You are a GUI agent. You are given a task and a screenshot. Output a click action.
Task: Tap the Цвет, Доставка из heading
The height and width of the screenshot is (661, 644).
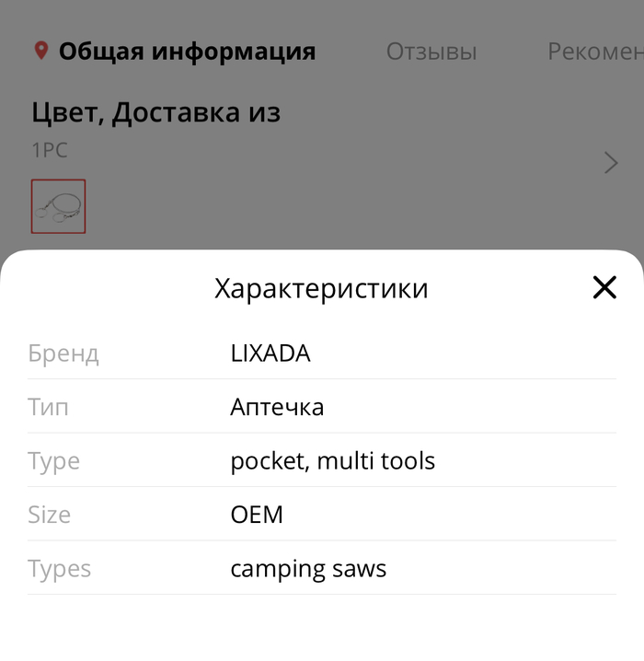155,113
